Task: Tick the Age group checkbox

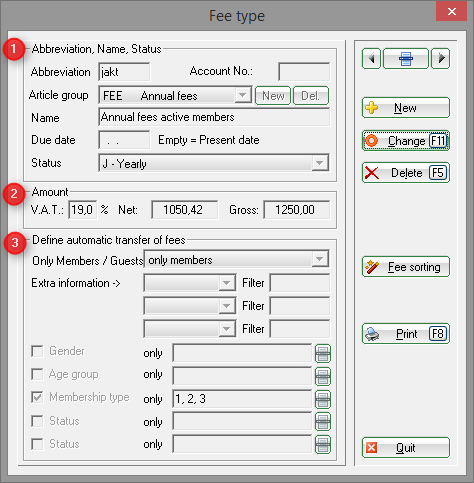Action: [x=37, y=374]
